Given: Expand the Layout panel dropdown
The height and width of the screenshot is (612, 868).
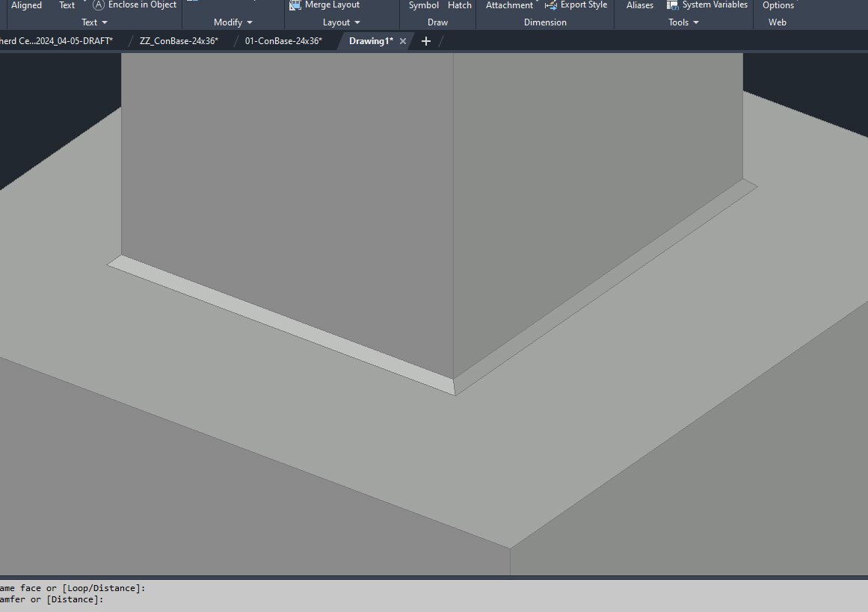Looking at the screenshot, I should [357, 22].
